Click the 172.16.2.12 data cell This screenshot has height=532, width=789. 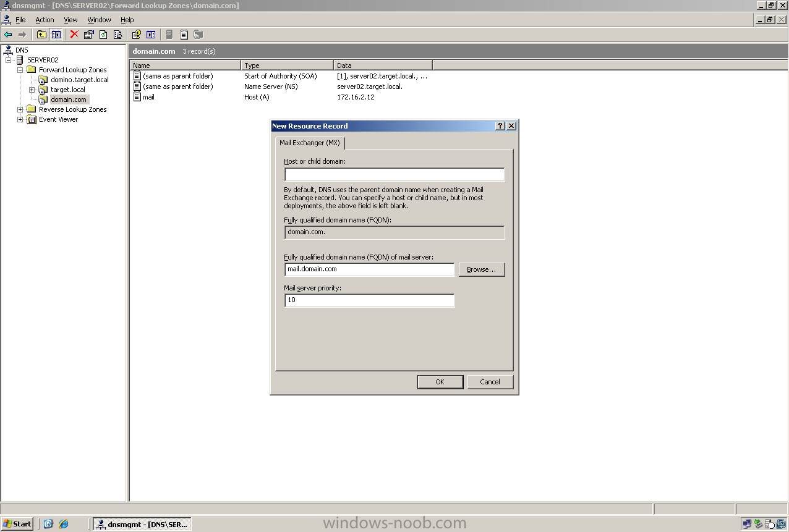point(356,97)
